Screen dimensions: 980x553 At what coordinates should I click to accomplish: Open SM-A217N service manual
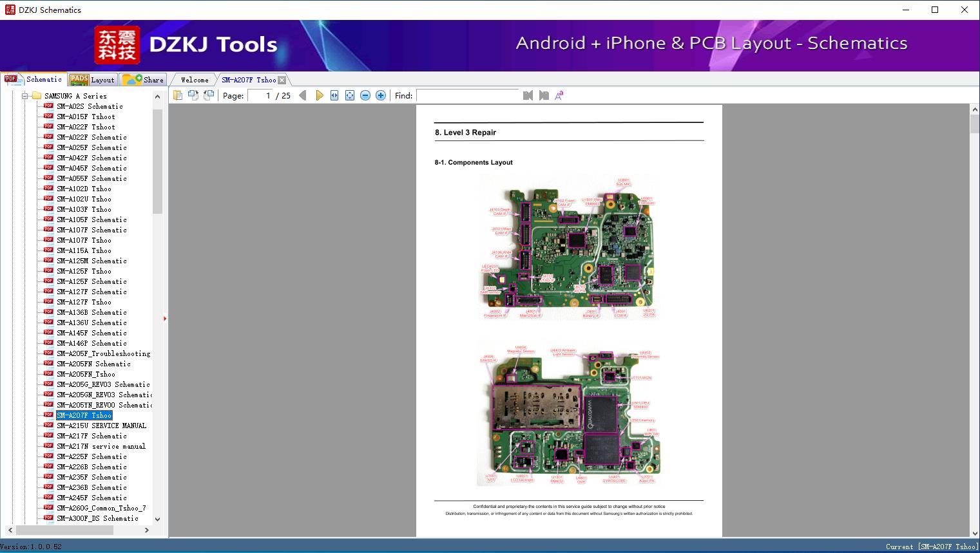click(101, 446)
